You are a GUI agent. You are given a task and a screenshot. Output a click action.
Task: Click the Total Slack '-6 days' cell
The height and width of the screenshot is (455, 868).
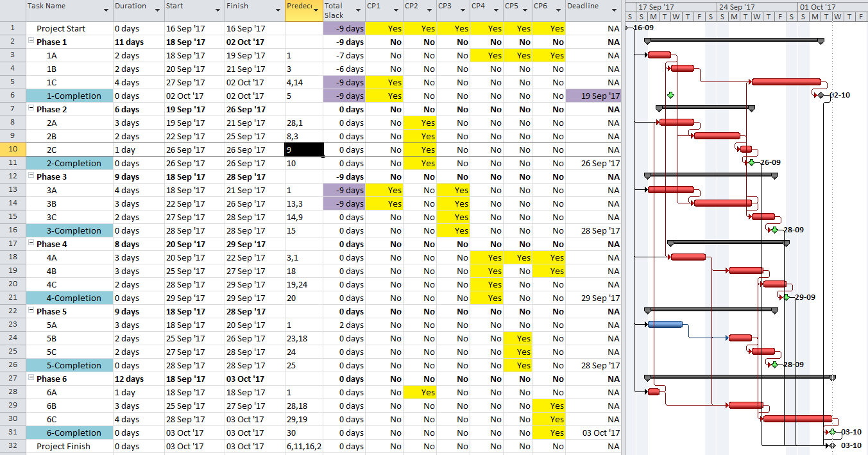tap(344, 69)
